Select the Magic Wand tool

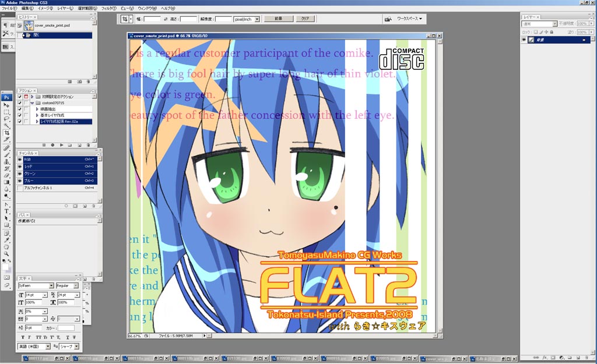pyautogui.click(x=6, y=126)
